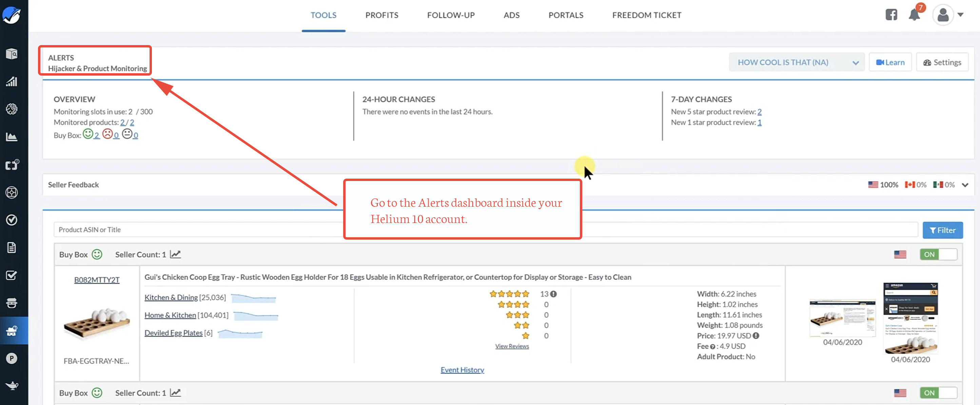Open the profile menu caret arrow

point(961,15)
